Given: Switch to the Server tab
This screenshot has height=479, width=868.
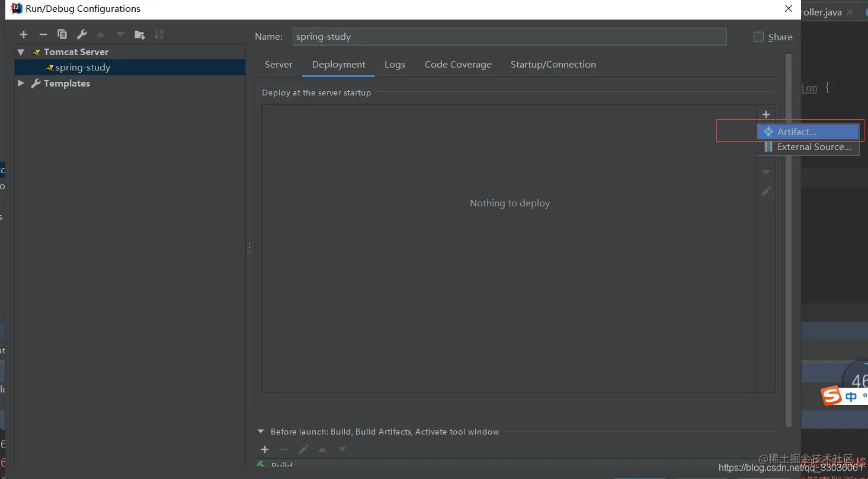Looking at the screenshot, I should pos(278,65).
